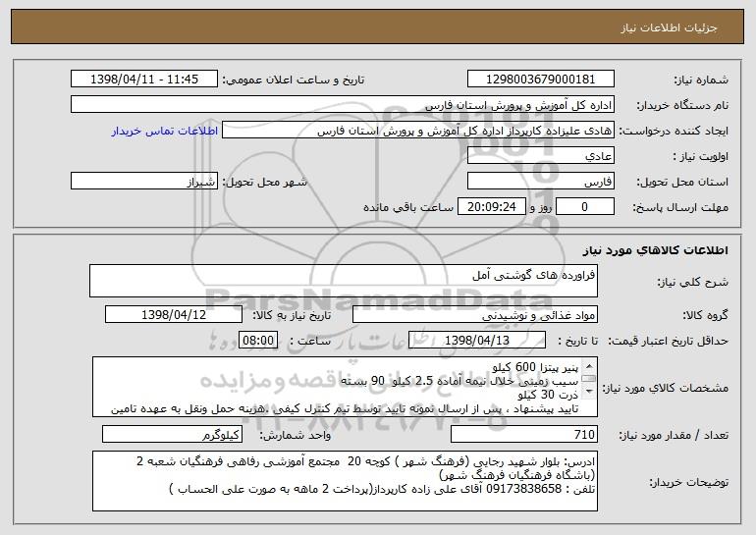Image resolution: width=756 pixels, height=535 pixels.
Task: Click the phone number 09173838658
Action: click(524, 489)
